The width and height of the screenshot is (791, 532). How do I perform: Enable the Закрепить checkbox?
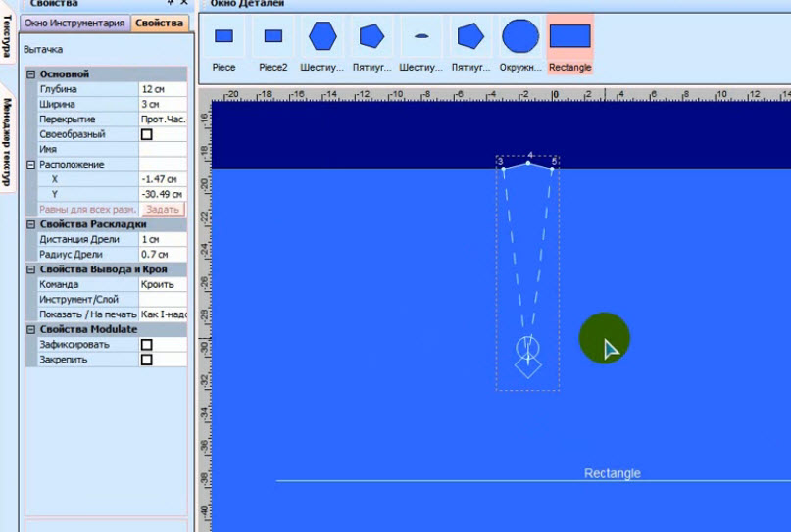(147, 360)
